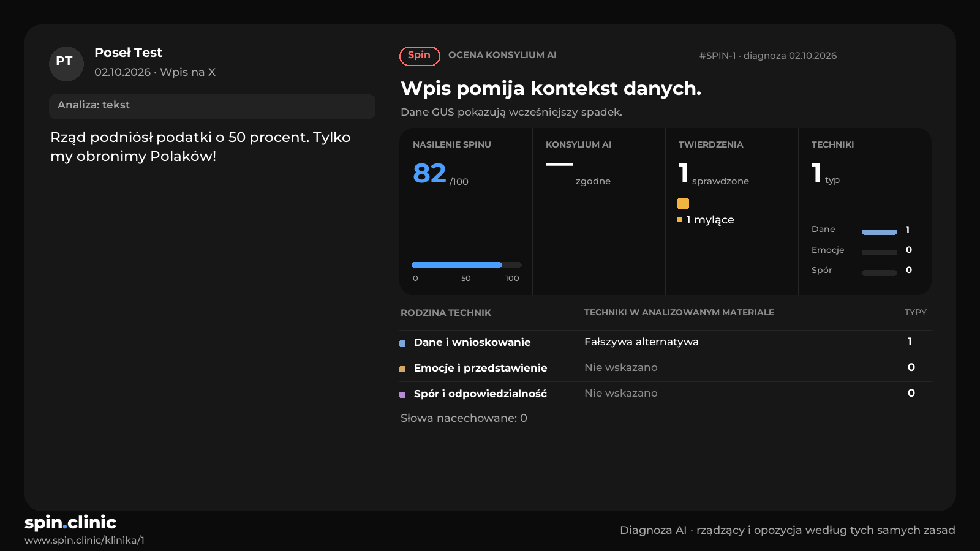This screenshot has height=551, width=980.
Task: Click the 'TWIERDZENIA' card header
Action: pos(711,145)
